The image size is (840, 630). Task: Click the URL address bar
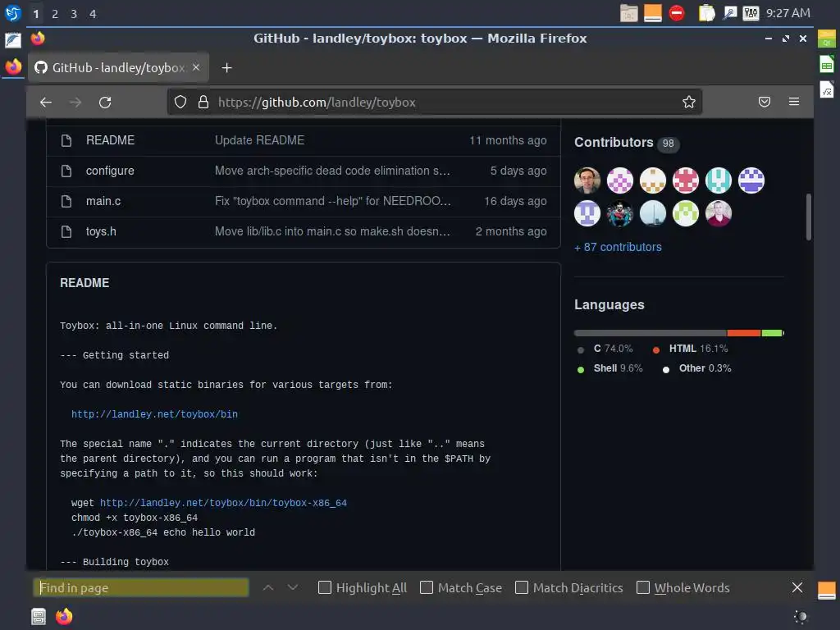point(435,102)
